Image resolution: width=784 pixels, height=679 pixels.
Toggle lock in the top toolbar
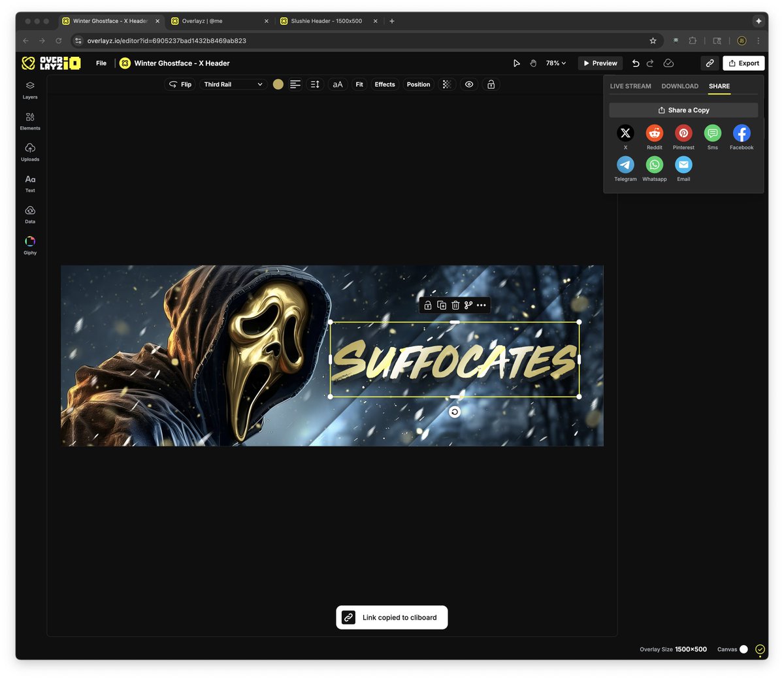(x=491, y=84)
